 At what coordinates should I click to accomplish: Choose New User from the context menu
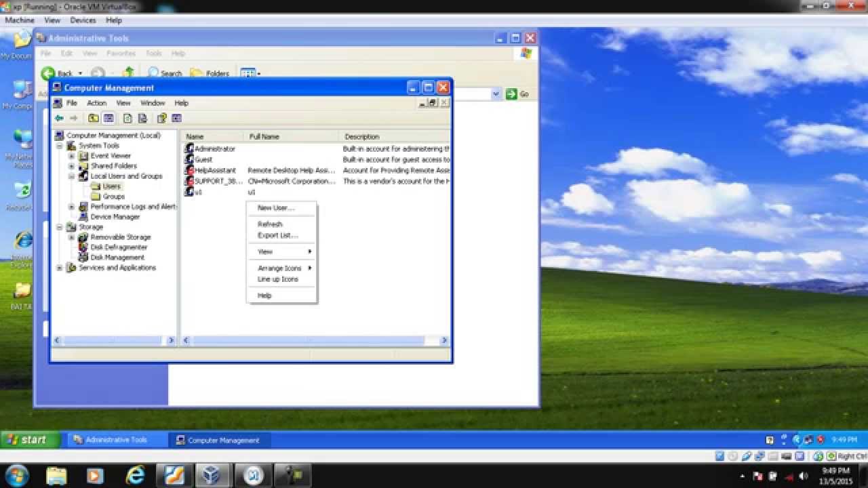[281, 208]
